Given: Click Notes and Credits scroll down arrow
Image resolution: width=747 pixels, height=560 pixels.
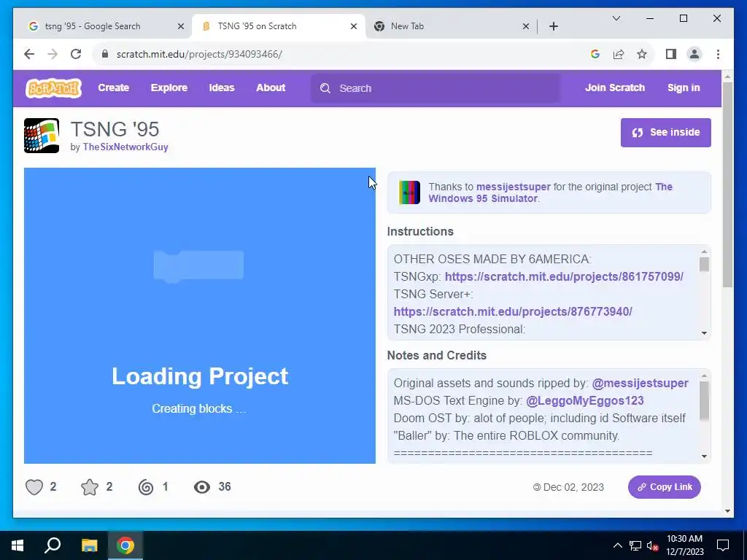Looking at the screenshot, I should [704, 456].
